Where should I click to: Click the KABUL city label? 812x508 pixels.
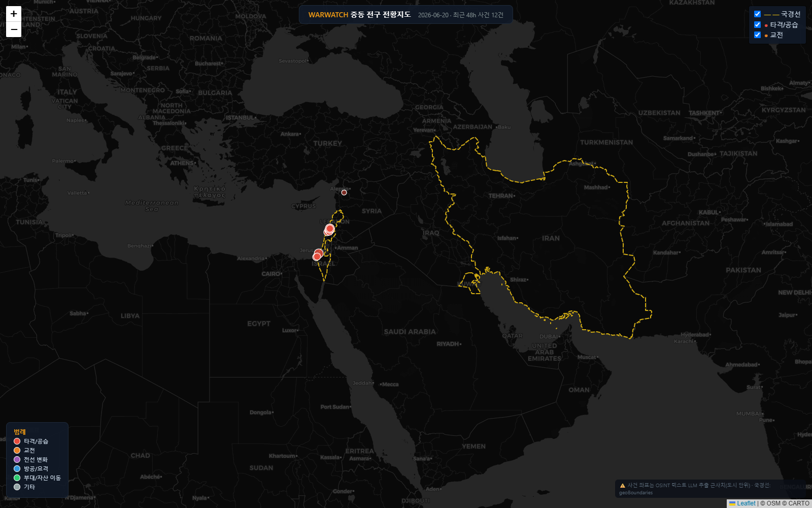tap(709, 212)
